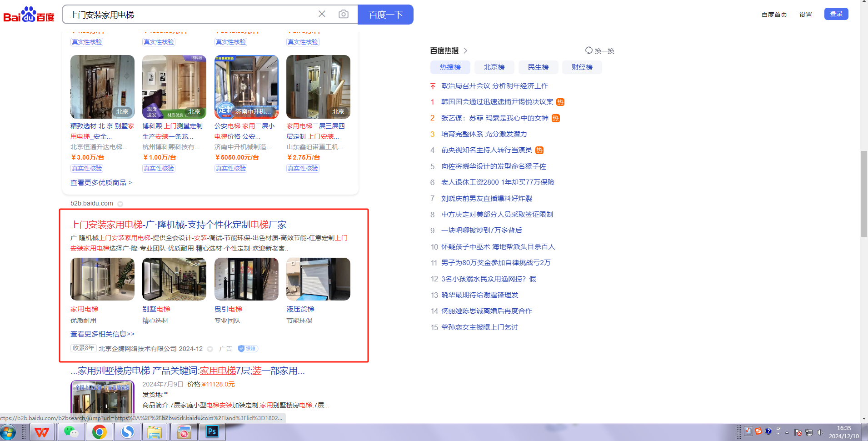The height and width of the screenshot is (441, 868).
Task: Open the 液压货梯 product thumbnail
Action: (x=318, y=279)
